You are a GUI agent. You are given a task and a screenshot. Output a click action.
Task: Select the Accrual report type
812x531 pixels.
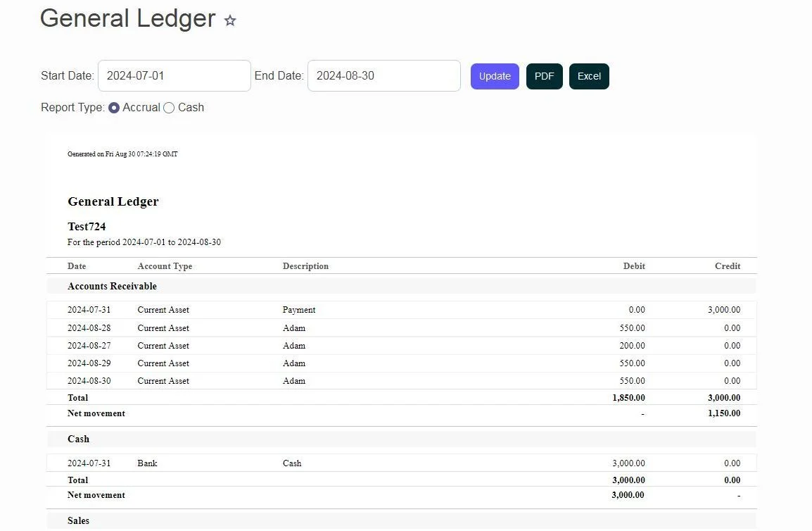pyautogui.click(x=114, y=108)
